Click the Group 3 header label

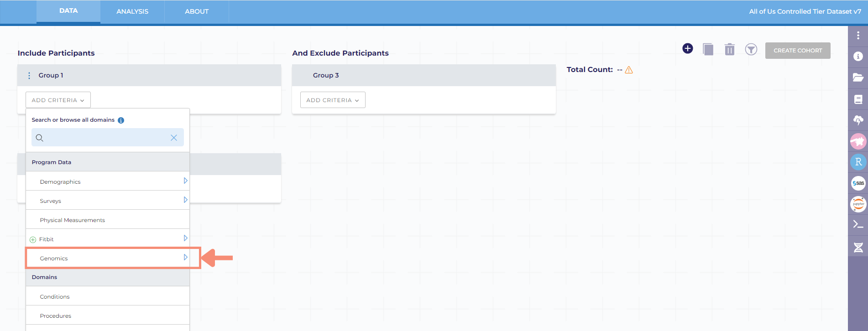tap(326, 75)
